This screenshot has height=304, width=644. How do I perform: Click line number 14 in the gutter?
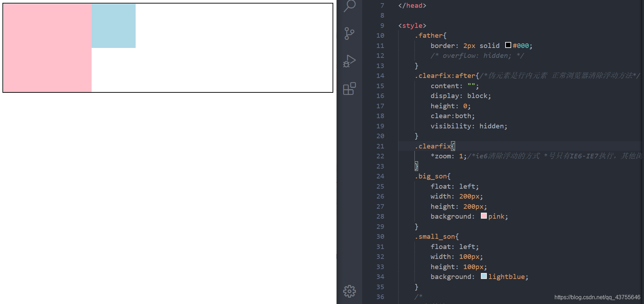380,76
